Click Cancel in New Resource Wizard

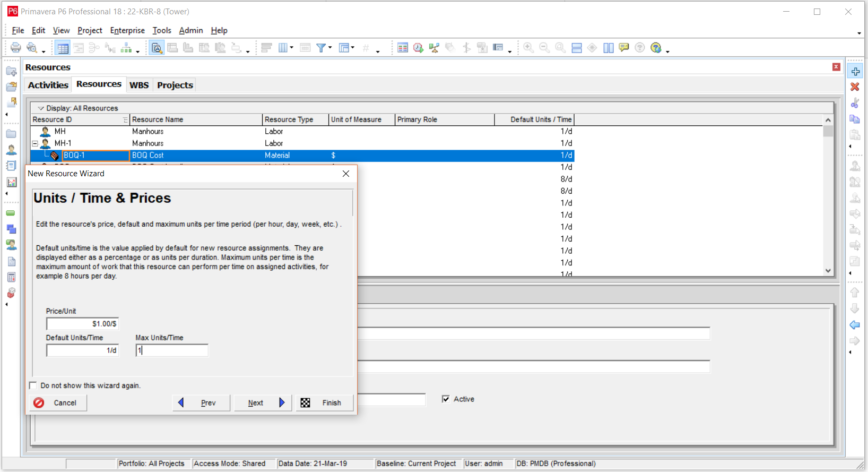click(x=58, y=403)
